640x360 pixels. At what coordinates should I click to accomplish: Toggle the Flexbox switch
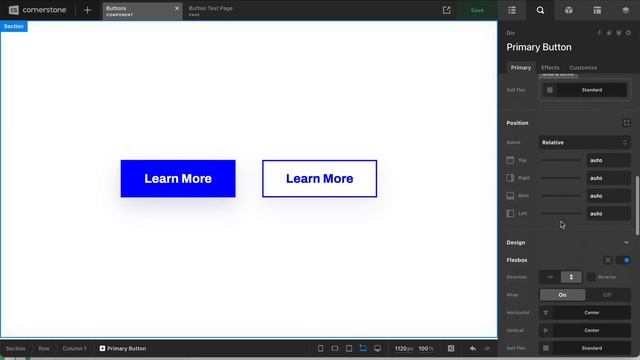(623, 260)
